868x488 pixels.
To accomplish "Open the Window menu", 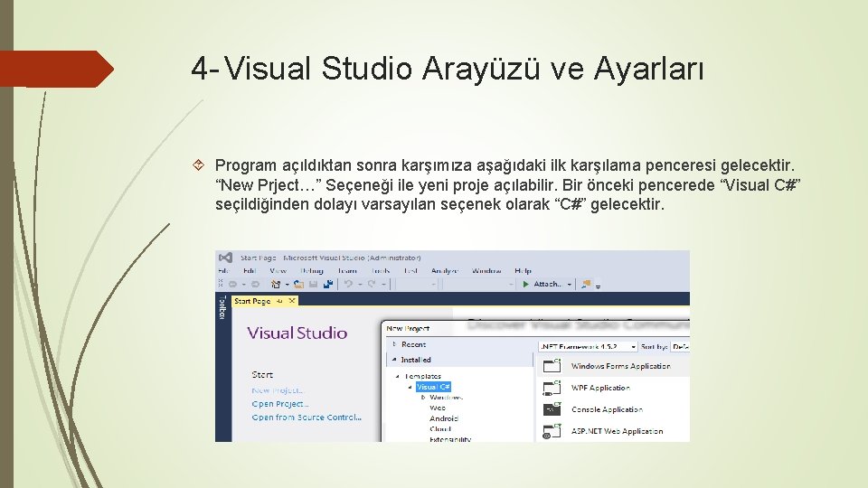I will 486,270.
